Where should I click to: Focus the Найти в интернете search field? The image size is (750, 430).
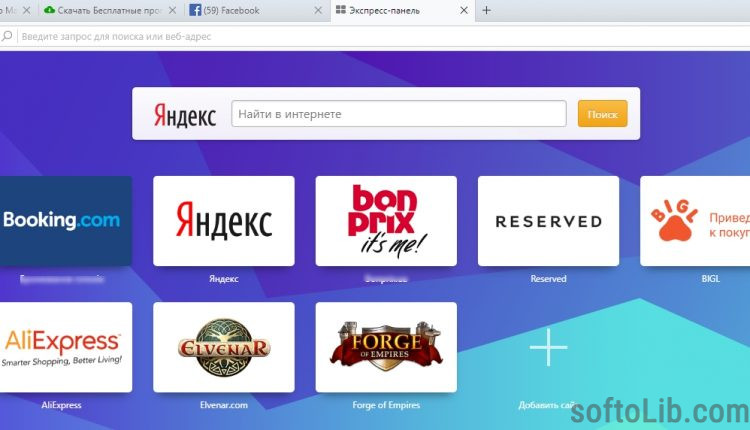point(399,114)
